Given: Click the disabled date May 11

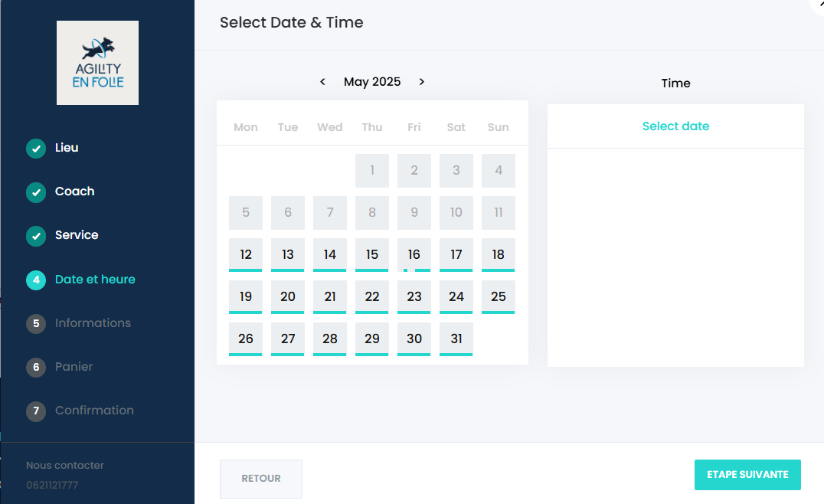Looking at the screenshot, I should pos(499,213).
